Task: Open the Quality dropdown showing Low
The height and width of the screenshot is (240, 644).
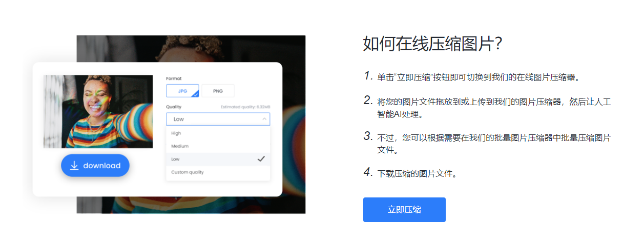Action: [218, 119]
